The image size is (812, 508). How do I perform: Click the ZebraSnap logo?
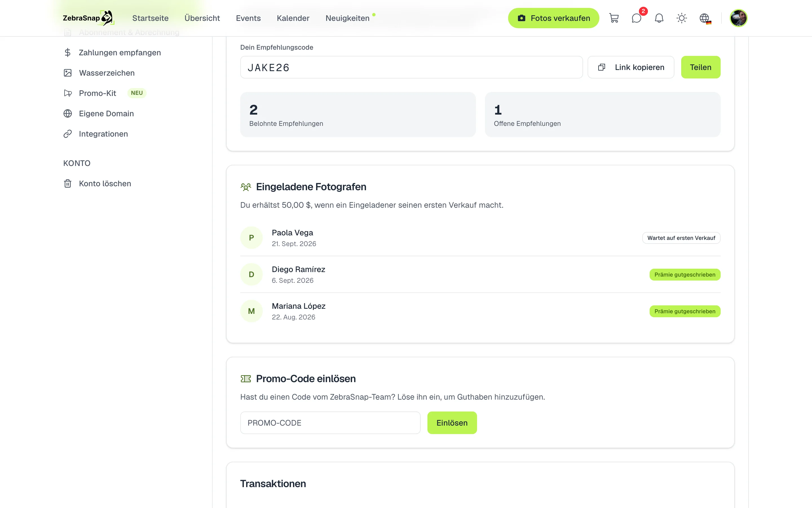(x=89, y=18)
